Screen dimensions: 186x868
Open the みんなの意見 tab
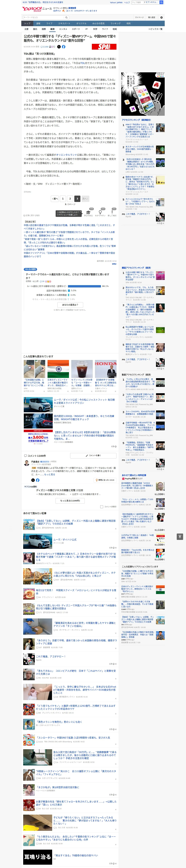[99, 24]
